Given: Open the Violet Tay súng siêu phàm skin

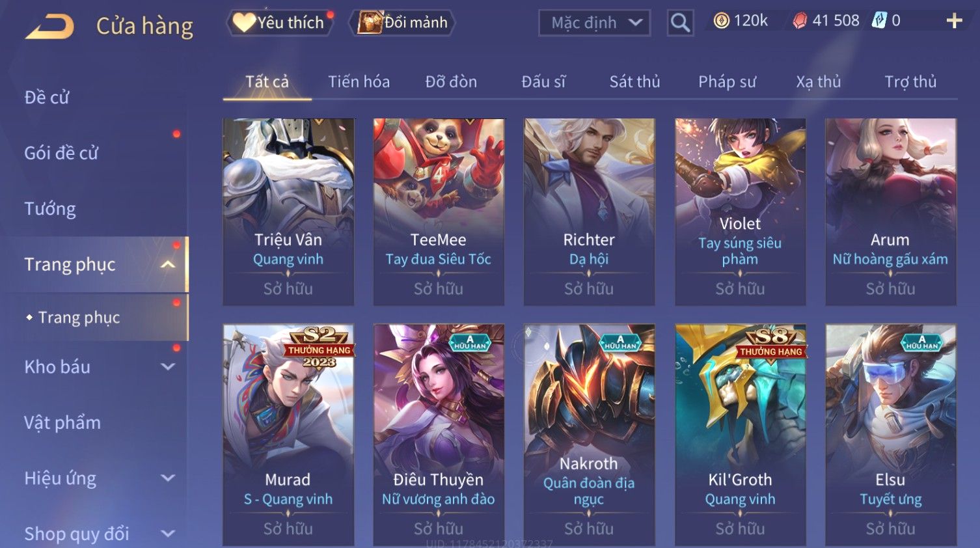Looking at the screenshot, I should [x=741, y=212].
